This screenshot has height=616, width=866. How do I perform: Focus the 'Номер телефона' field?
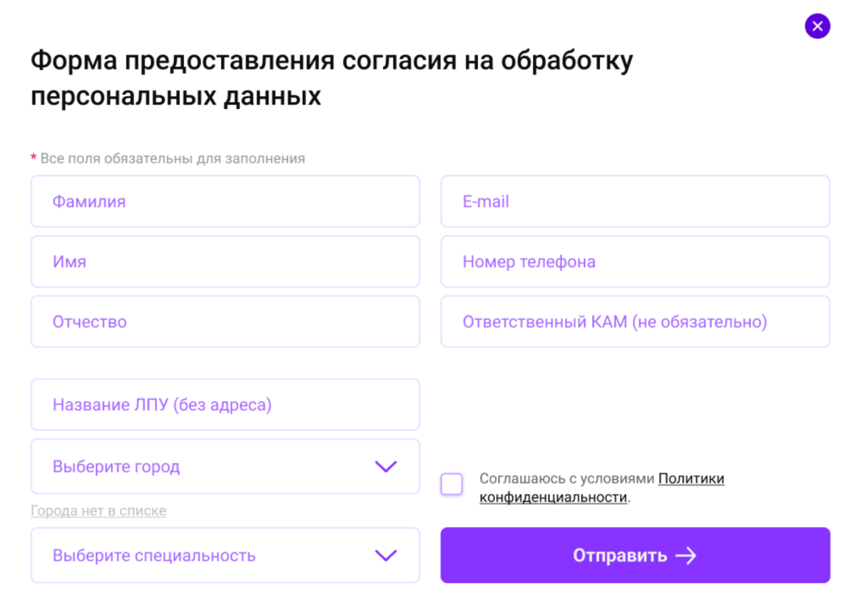click(635, 262)
